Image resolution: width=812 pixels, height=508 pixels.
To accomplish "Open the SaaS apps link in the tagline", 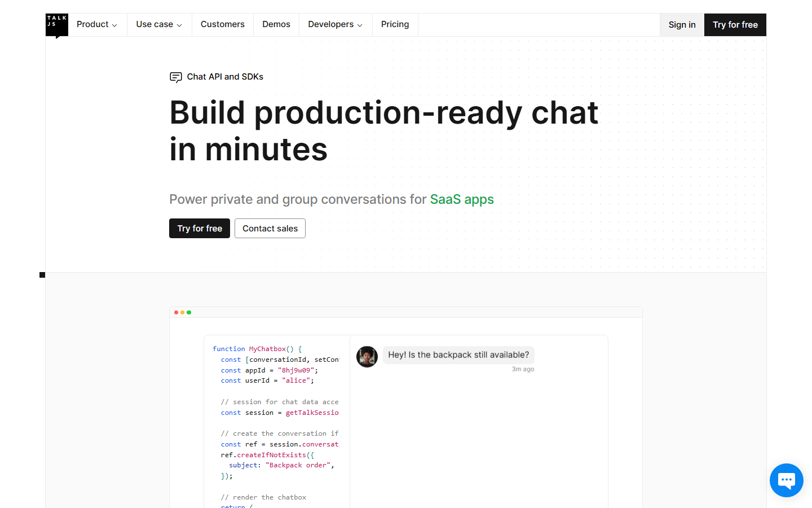I will 462,199.
